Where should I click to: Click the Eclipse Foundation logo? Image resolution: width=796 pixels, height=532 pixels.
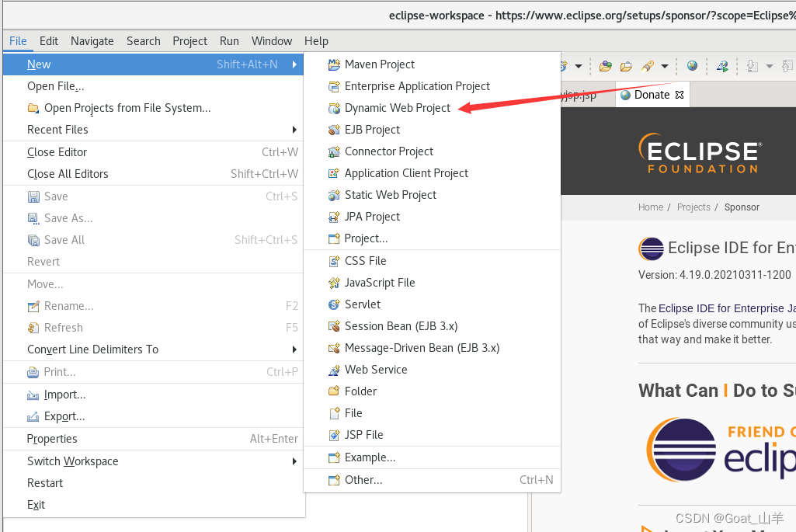[x=700, y=153]
